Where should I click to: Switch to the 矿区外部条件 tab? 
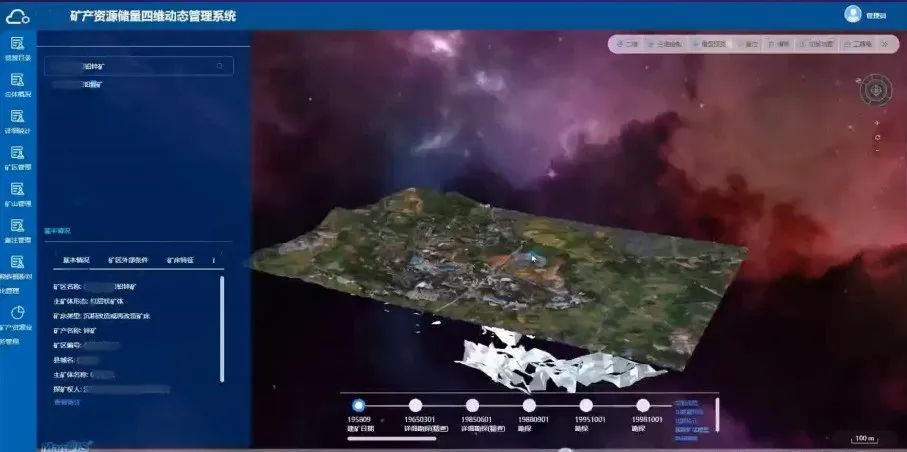click(x=128, y=260)
